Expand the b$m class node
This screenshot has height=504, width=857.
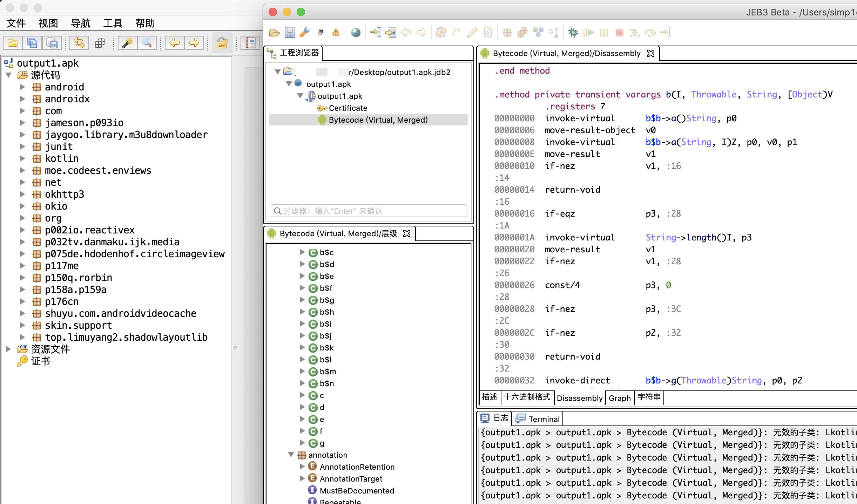(x=302, y=372)
